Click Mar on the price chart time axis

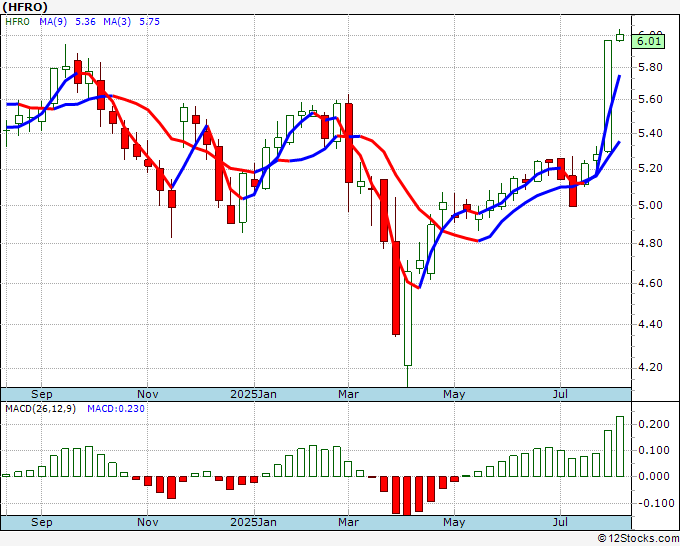click(x=349, y=394)
